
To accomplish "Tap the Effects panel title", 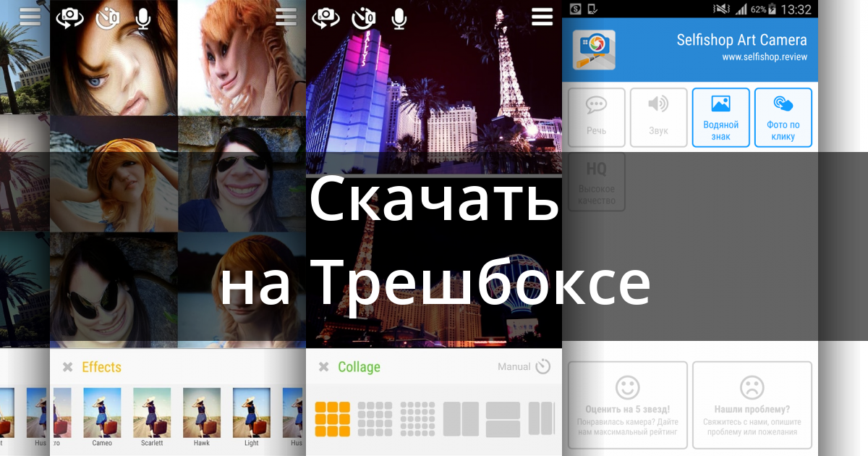I will coord(101,367).
